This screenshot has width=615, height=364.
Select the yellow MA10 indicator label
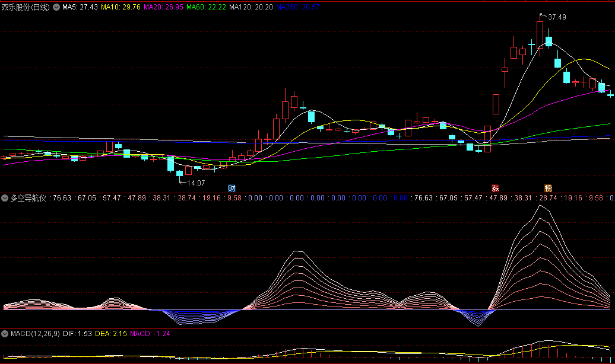click(121, 7)
